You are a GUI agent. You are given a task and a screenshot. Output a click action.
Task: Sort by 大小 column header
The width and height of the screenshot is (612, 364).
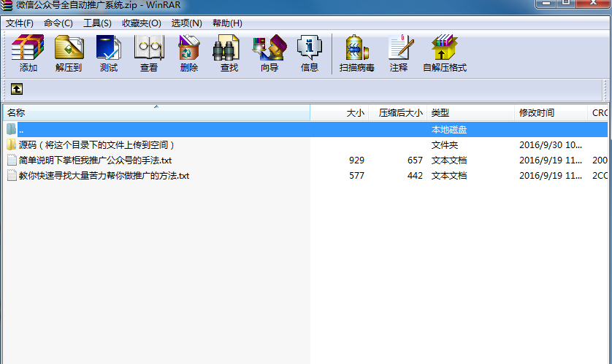pyautogui.click(x=339, y=112)
